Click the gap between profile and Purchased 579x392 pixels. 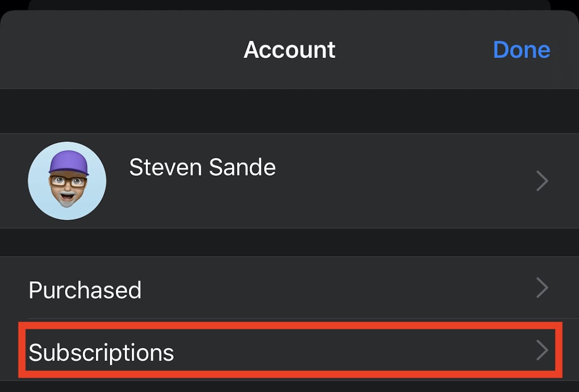(289, 242)
